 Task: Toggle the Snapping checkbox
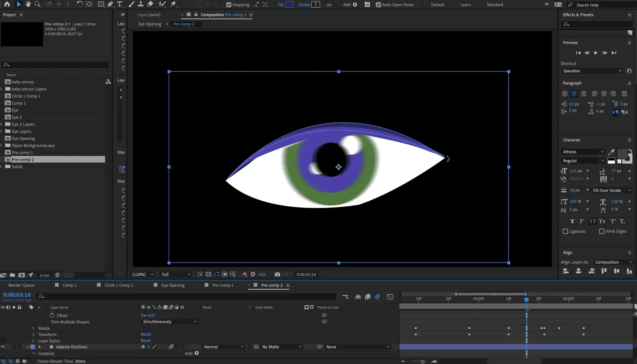pyautogui.click(x=229, y=5)
